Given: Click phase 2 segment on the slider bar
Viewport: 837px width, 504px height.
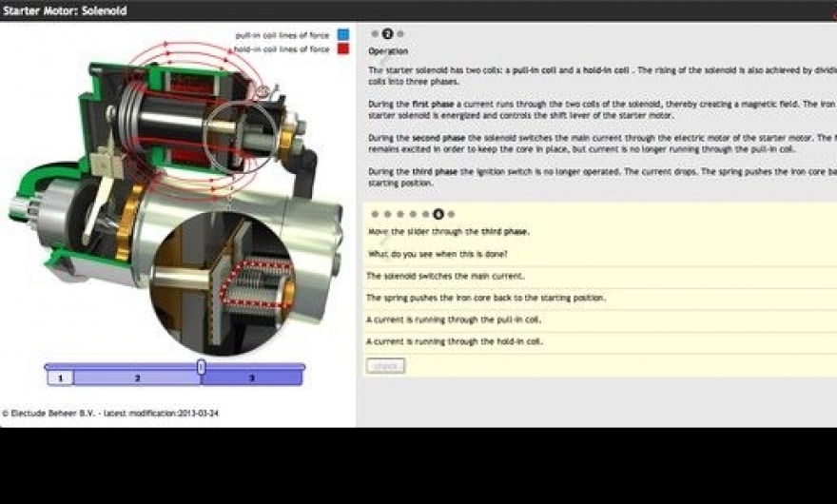Looking at the screenshot, I should [137, 378].
